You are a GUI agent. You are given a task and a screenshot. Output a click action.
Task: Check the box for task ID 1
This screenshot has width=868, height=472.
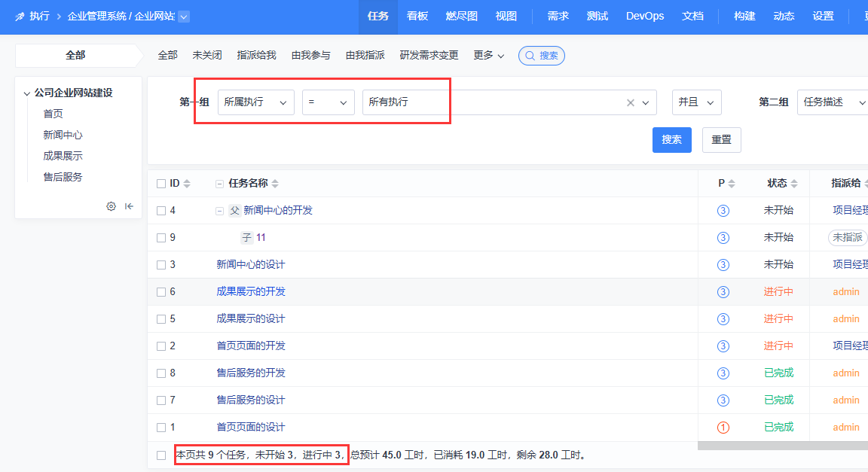(x=161, y=428)
